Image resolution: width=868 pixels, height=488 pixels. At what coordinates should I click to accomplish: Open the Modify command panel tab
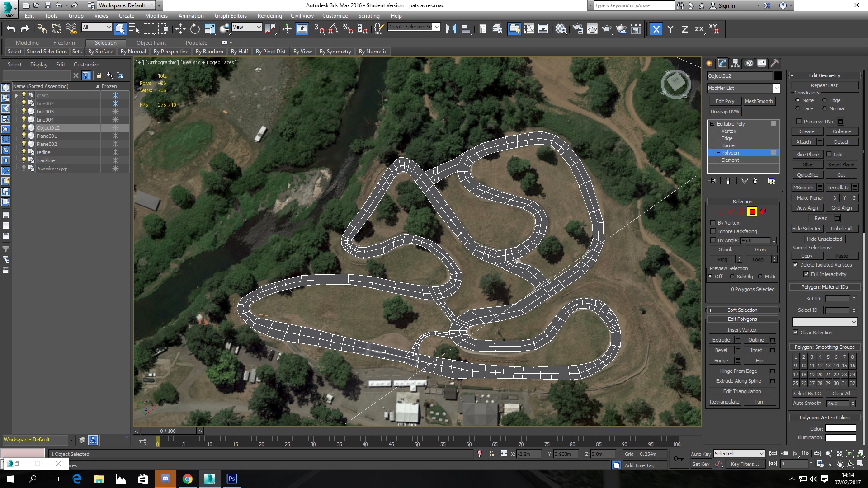pyautogui.click(x=722, y=63)
